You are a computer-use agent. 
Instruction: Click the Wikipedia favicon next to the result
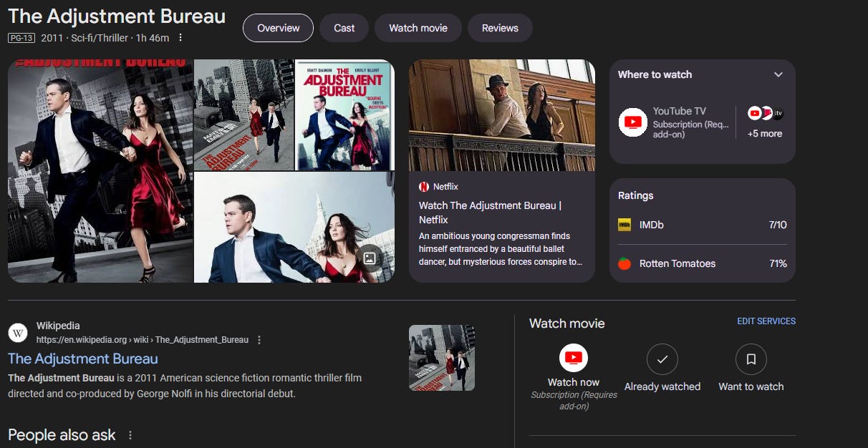[x=18, y=333]
